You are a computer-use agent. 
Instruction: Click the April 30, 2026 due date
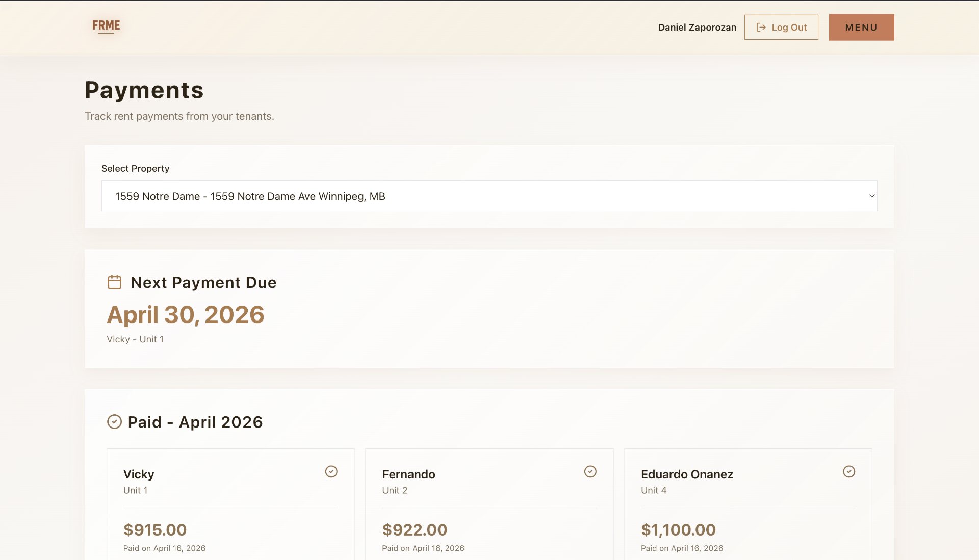pos(186,315)
